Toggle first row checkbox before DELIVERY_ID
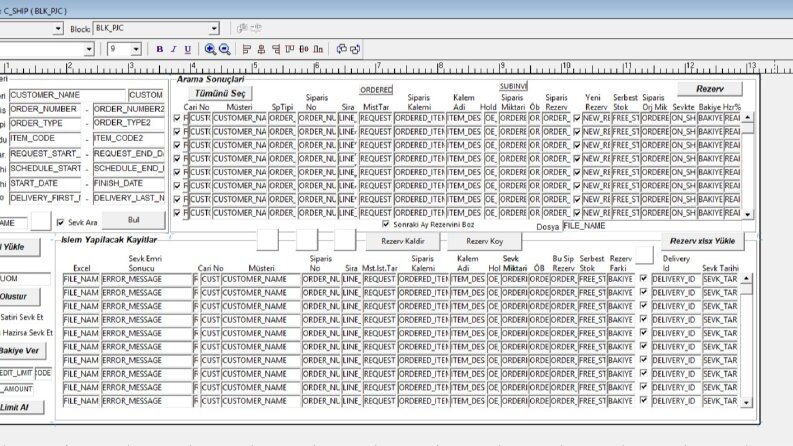 [643, 279]
